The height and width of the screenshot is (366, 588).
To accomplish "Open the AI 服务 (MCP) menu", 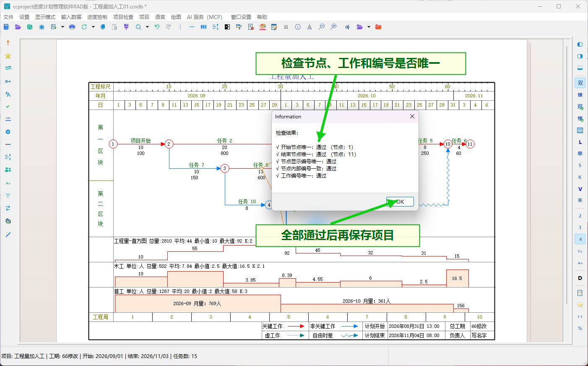I will coord(205,17).
